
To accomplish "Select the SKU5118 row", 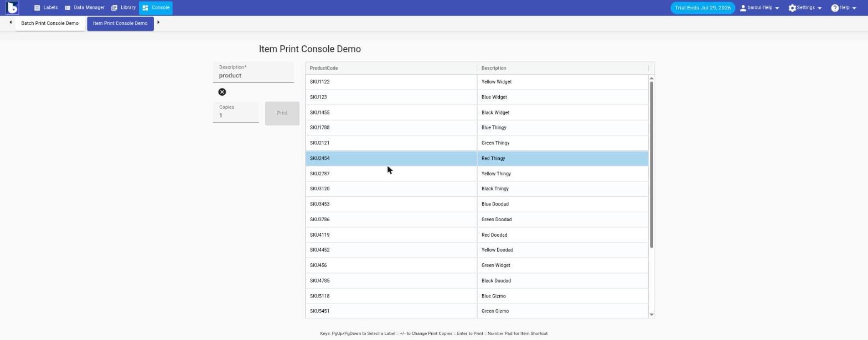I will [x=477, y=296].
